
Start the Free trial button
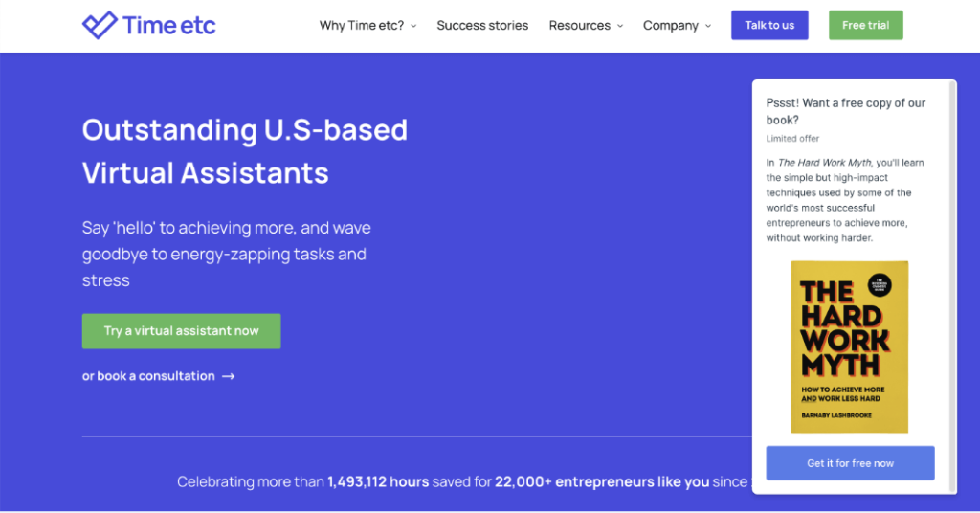coord(865,26)
